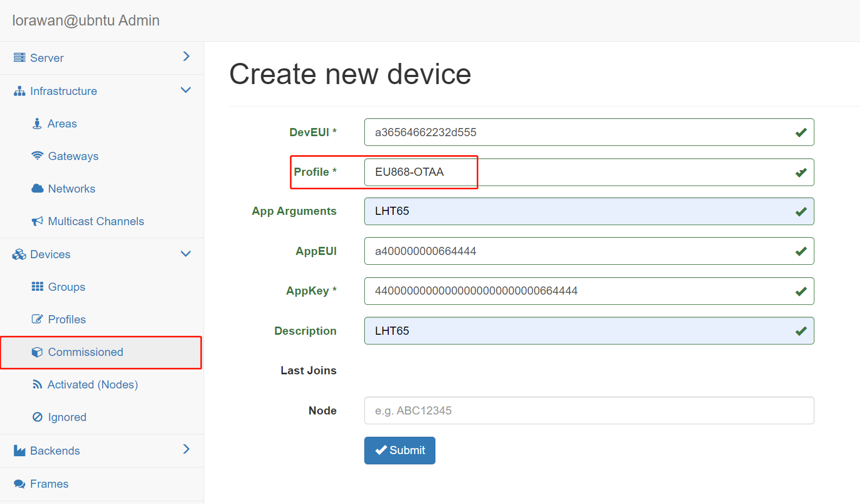Click the Profile field checkmark icon
Screen dimensions: 860x504
pyautogui.click(x=801, y=173)
